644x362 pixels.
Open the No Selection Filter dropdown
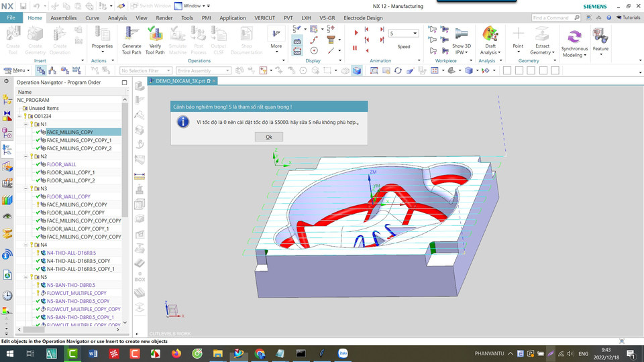pyautogui.click(x=146, y=70)
